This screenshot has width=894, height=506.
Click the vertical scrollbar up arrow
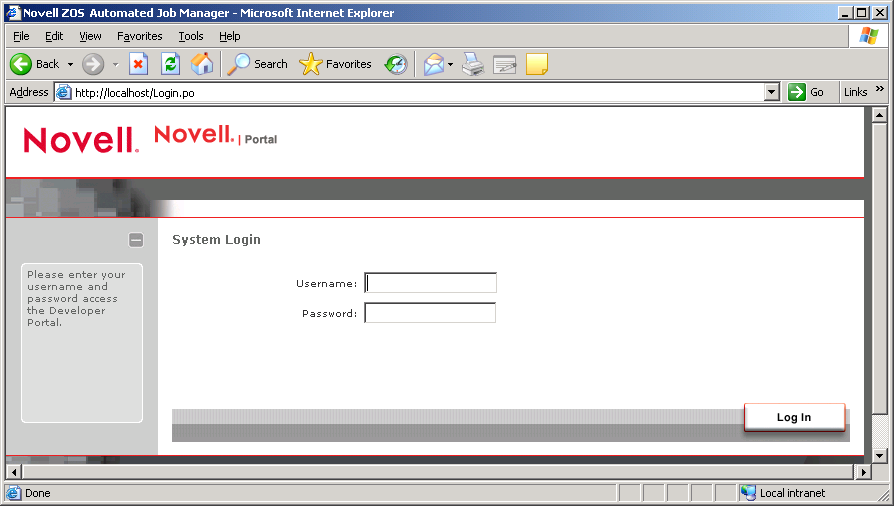coord(880,115)
